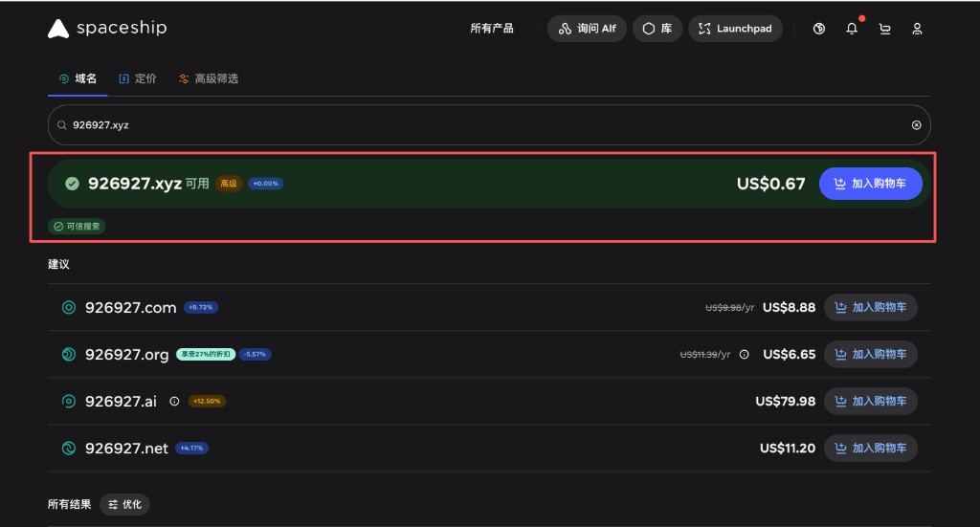
Task: Clear the search field with the X icon
Action: [916, 125]
